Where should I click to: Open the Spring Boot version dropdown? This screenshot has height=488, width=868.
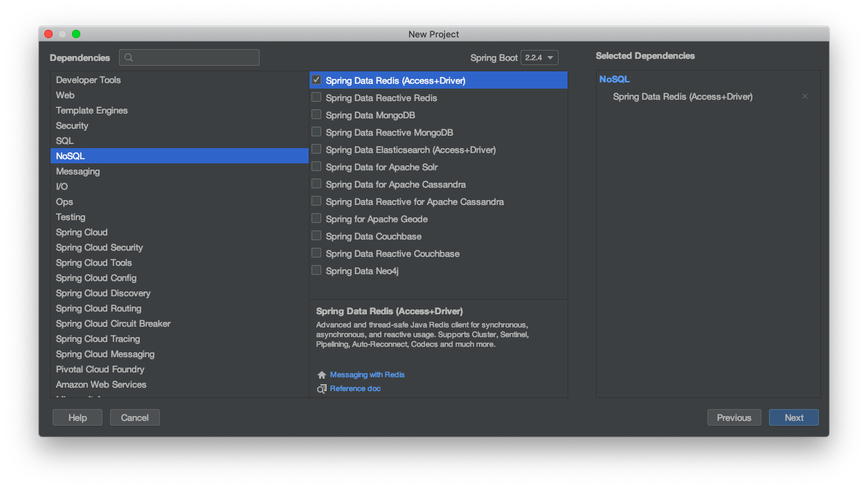(x=539, y=57)
